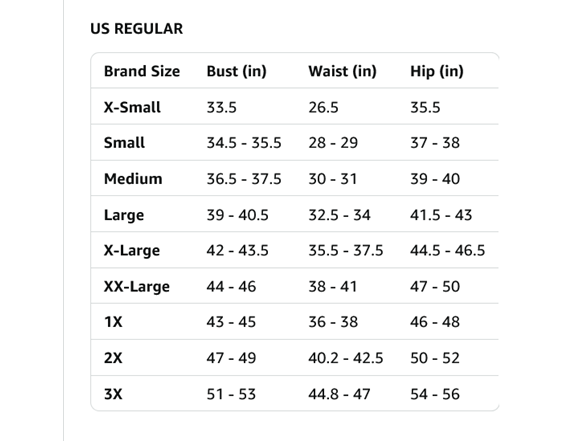Select the Brand Size column header
588x441 pixels.
tap(142, 71)
